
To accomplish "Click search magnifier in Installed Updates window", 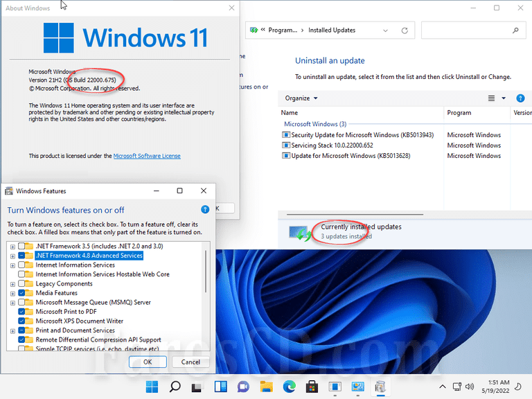I will click(x=515, y=30).
